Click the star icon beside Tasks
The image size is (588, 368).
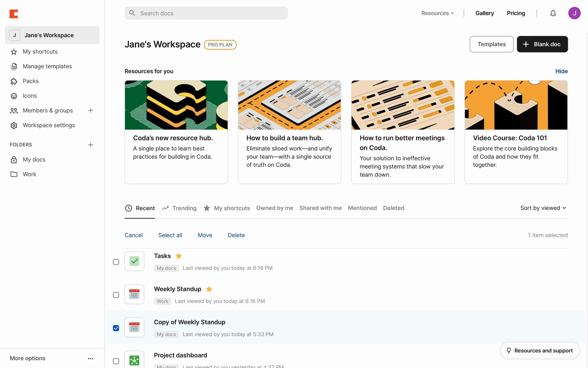pyautogui.click(x=179, y=256)
